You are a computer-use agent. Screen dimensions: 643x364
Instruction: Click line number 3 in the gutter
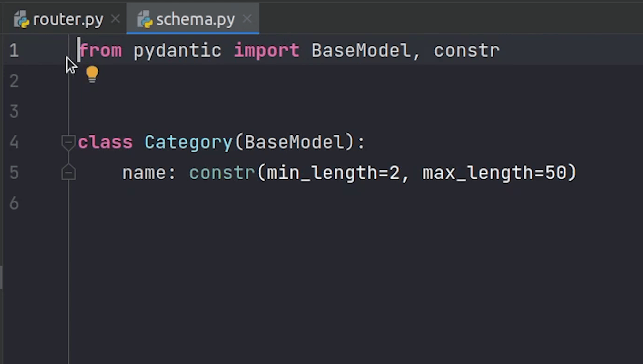(14, 112)
